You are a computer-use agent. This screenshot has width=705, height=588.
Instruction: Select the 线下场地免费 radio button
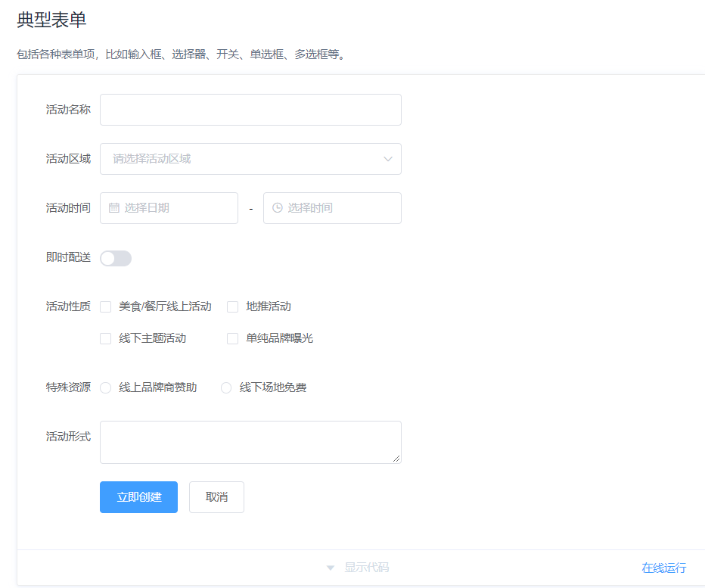pos(225,387)
